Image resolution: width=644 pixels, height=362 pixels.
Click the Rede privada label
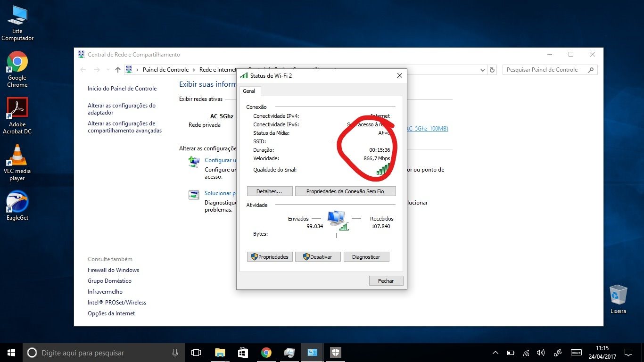(204, 125)
